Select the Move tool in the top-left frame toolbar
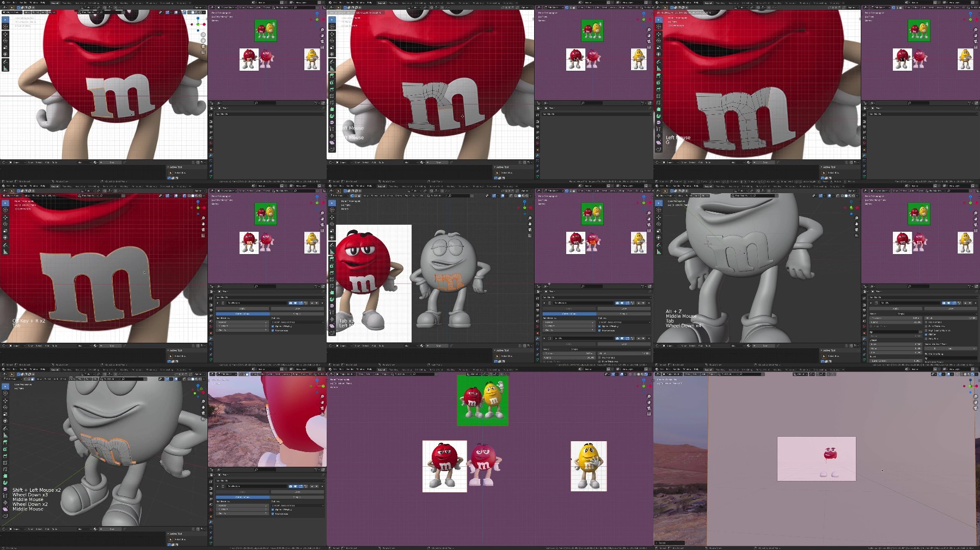Screen dimensions: 980x550 point(5,34)
